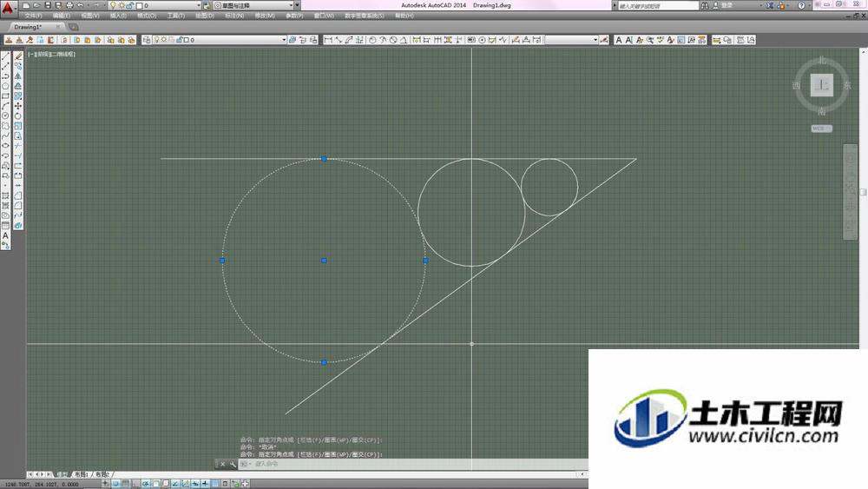Open the 修改(M) menu
This screenshot has width=868, height=489.
click(x=265, y=16)
